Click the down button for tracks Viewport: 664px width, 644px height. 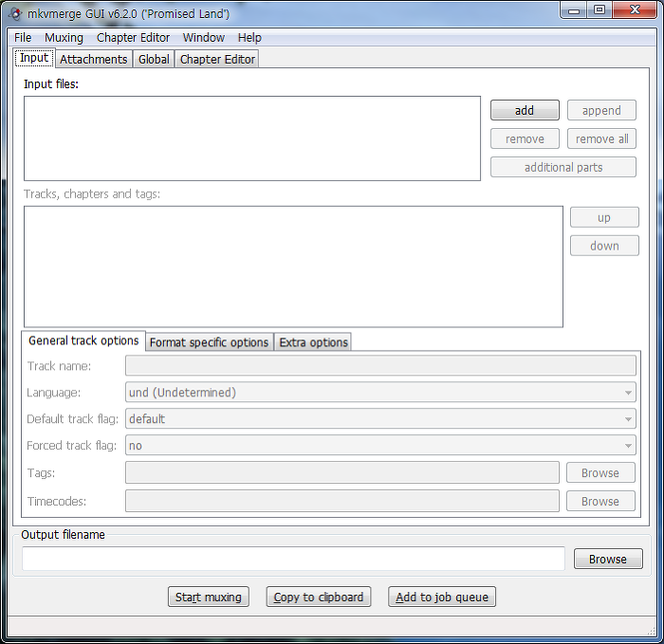604,246
